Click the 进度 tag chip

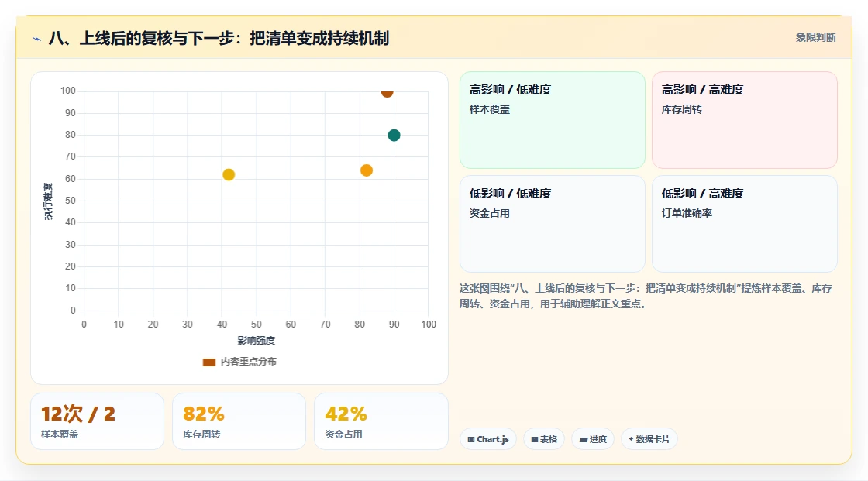(x=593, y=439)
